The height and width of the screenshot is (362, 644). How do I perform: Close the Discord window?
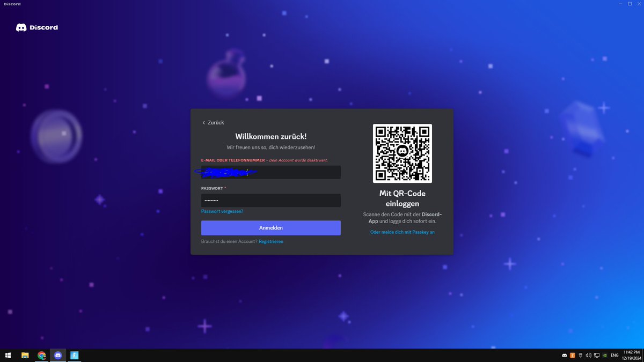(639, 4)
